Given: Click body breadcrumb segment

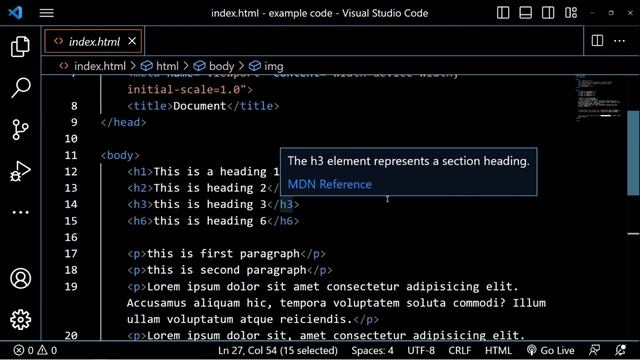Looking at the screenshot, I should pos(221,66).
